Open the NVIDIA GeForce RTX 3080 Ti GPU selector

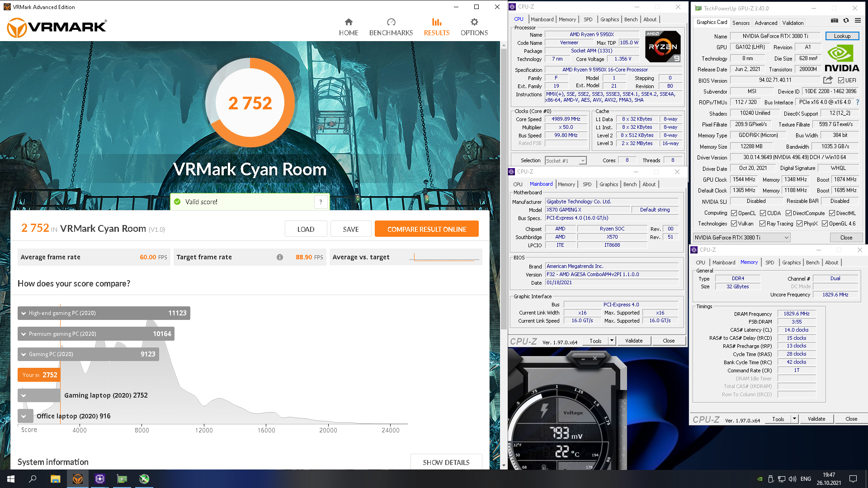tap(741, 238)
